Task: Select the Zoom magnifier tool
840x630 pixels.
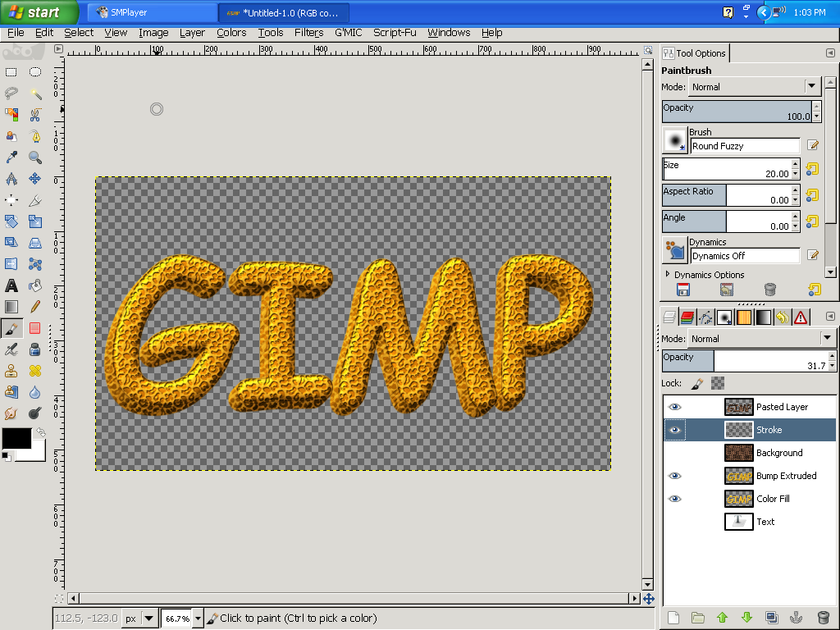Action: point(35,157)
